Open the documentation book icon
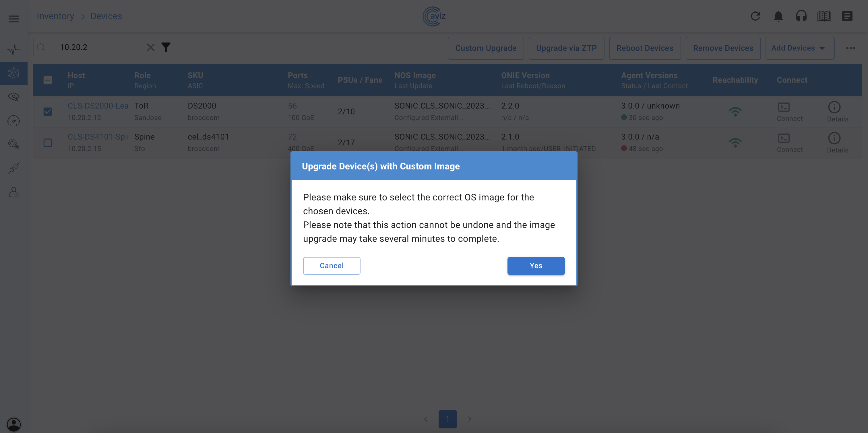Image resolution: width=868 pixels, height=433 pixels. tap(824, 16)
